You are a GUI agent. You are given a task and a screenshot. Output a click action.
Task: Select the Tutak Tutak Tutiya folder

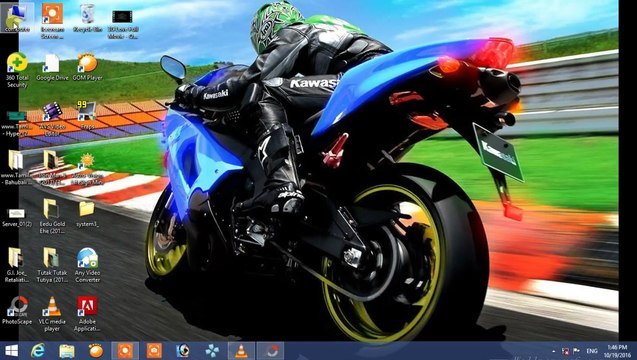pyautogui.click(x=52, y=265)
